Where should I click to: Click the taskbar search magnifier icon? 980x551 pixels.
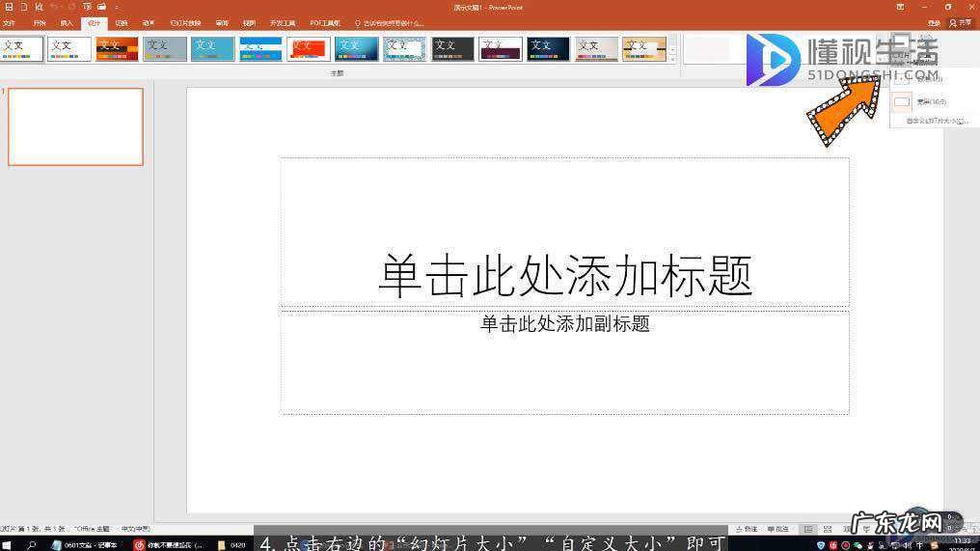coord(31,545)
